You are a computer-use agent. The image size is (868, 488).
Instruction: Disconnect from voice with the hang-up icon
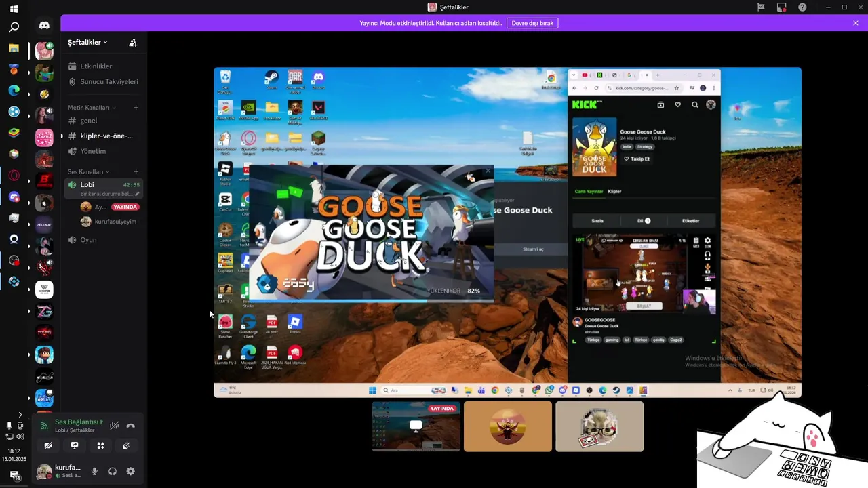130,426
